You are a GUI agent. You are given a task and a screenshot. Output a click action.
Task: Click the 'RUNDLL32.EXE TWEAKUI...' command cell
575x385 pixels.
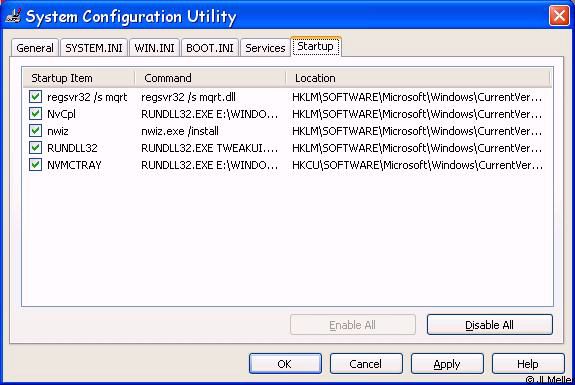tap(209, 148)
